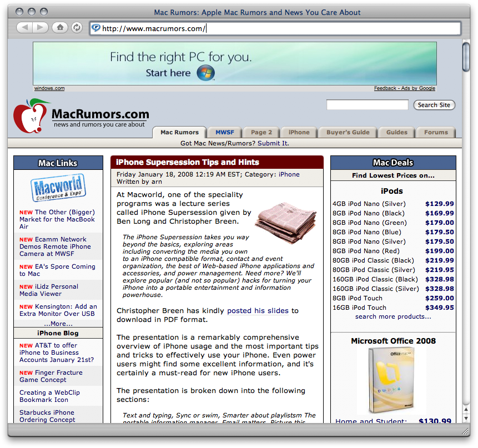Click the MacRumors.com site title text
Viewport: 478px width, 448px height.
coord(100,114)
